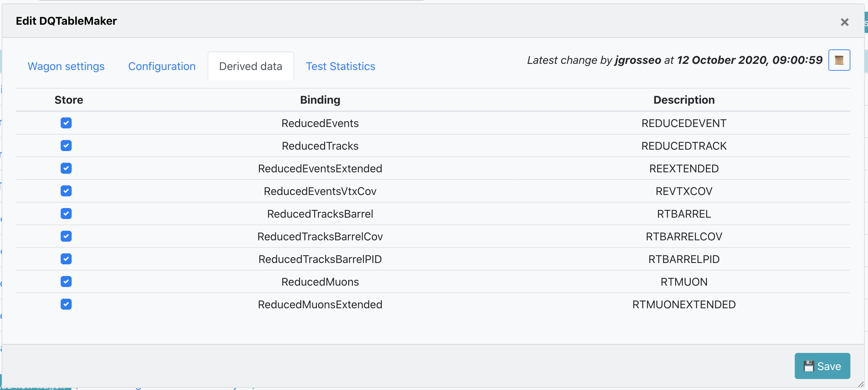
Task: Uncheck the ReducedEvents store checkbox
Action: pos(66,123)
